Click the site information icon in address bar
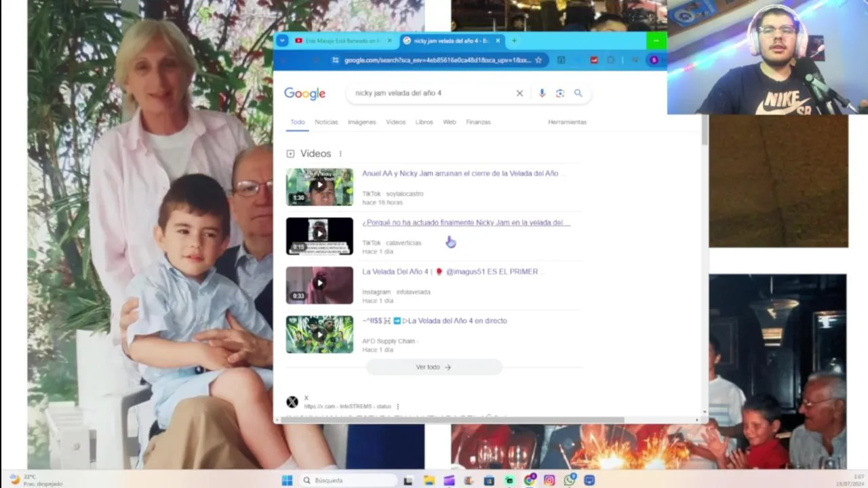This screenshot has height=488, width=868. coord(336,60)
